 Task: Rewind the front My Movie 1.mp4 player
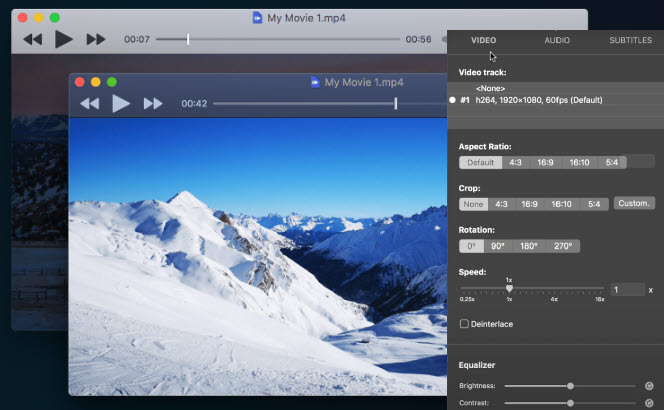(x=90, y=103)
